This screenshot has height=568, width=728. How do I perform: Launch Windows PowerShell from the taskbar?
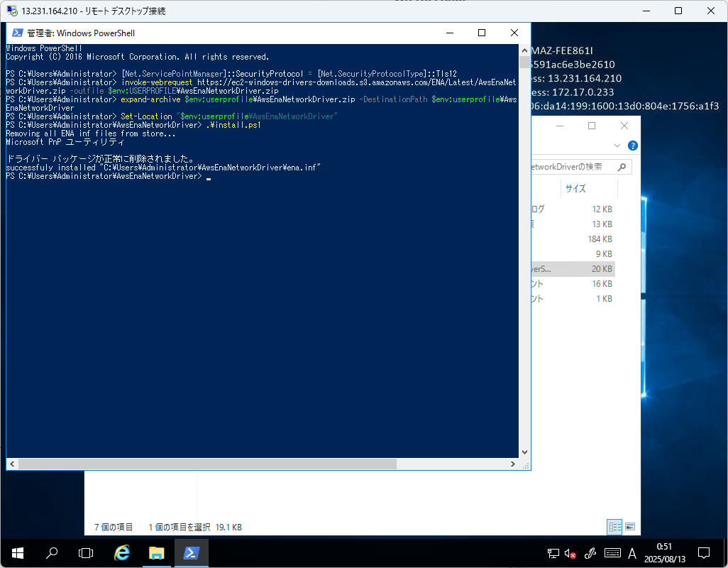coord(192,553)
